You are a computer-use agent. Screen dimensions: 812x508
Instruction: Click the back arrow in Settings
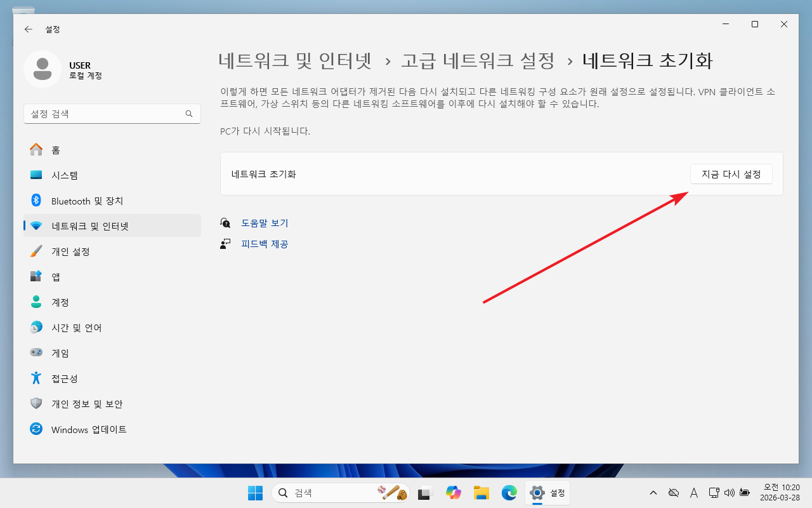[28, 29]
